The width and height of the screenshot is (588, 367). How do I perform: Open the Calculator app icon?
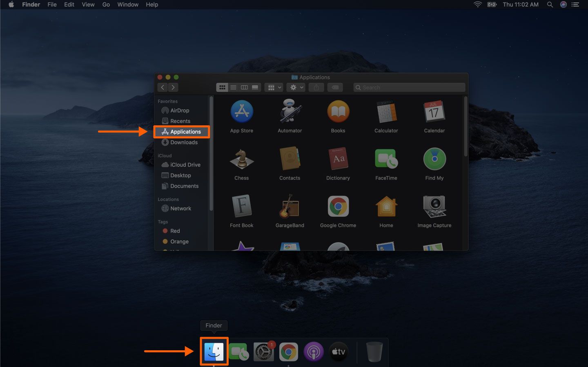[386, 111]
